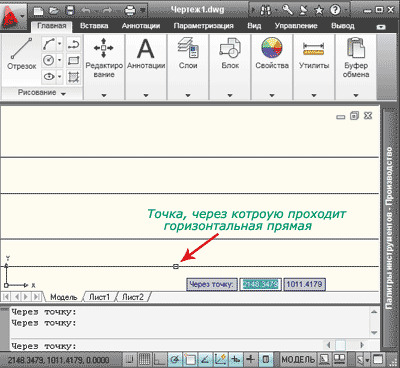The height and width of the screenshot is (368, 400).
Task: Open quick access toolbar customize dropdown
Action: click(x=143, y=11)
